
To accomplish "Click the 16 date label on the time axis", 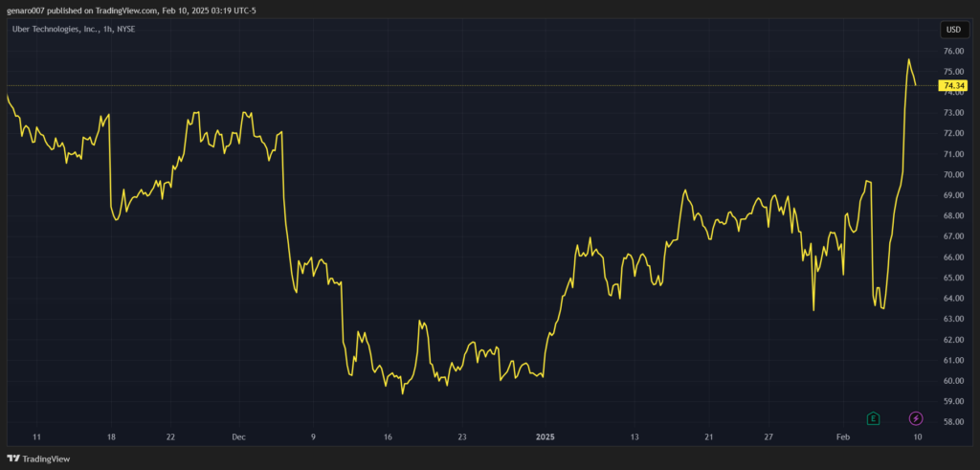I will pyautogui.click(x=388, y=436).
